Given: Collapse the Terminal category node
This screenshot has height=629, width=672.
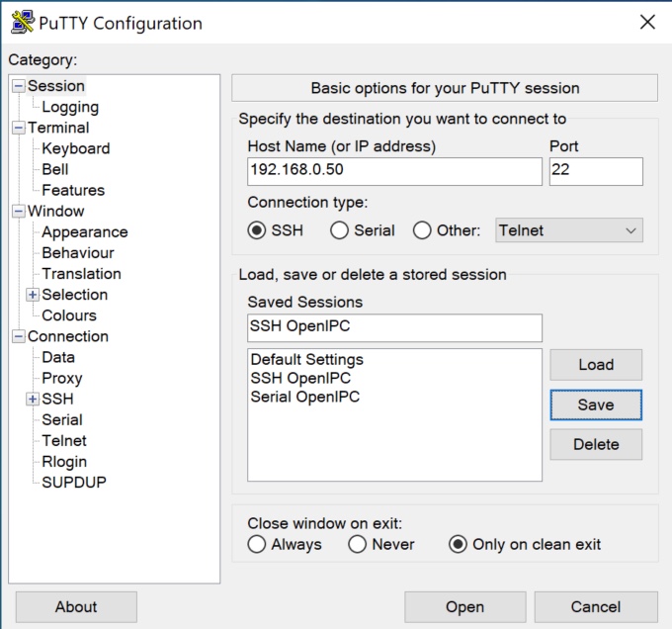Looking at the screenshot, I should tap(18, 128).
